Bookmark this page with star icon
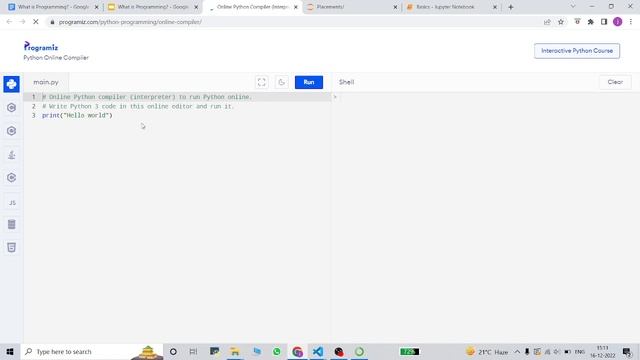Image resolution: width=640 pixels, height=360 pixels. tap(561, 22)
